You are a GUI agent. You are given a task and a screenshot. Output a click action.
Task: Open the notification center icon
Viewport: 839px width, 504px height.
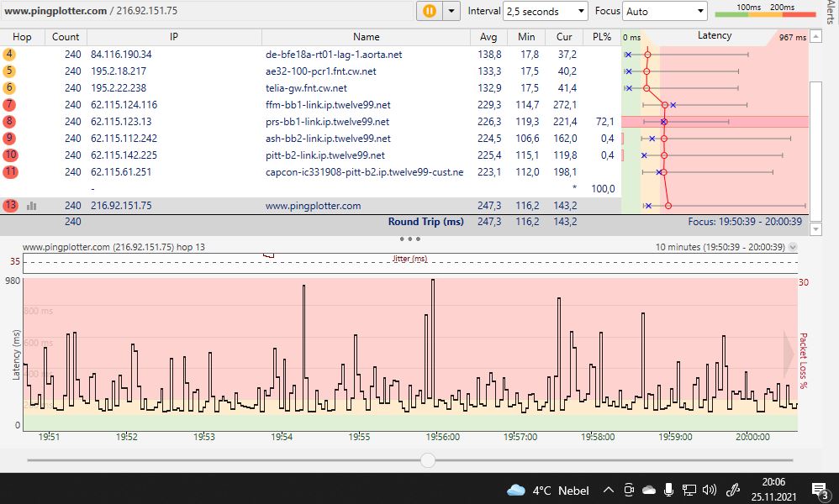(x=820, y=490)
